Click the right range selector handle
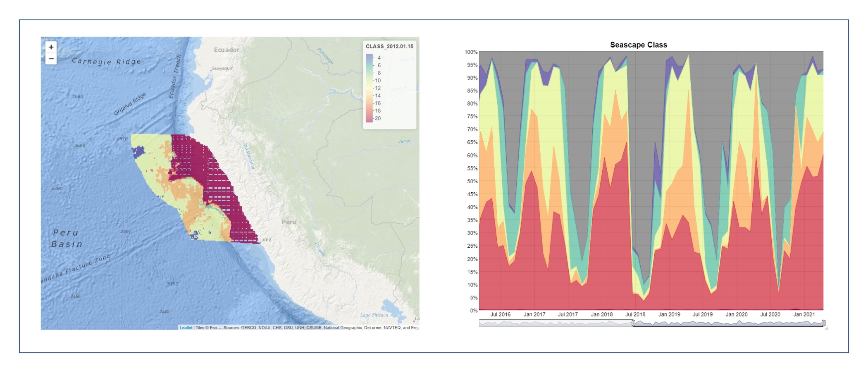Screen dimensions: 868x378 (823, 323)
